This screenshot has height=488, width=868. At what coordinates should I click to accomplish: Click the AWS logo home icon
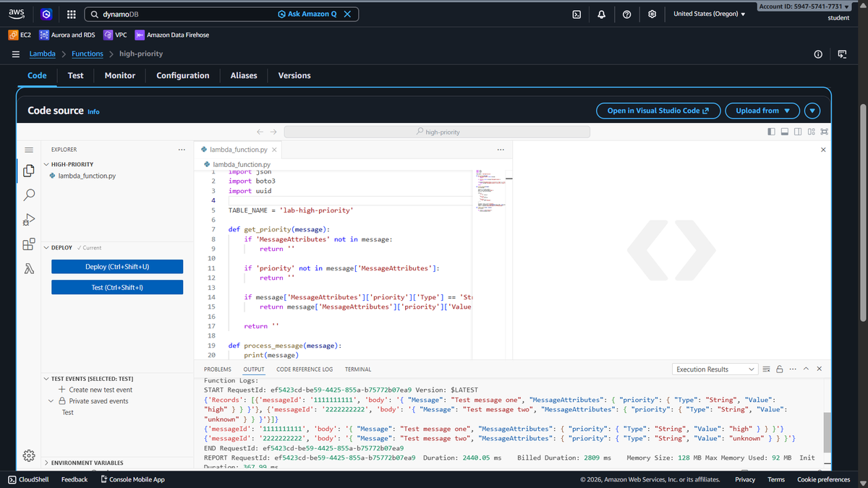pos(17,14)
